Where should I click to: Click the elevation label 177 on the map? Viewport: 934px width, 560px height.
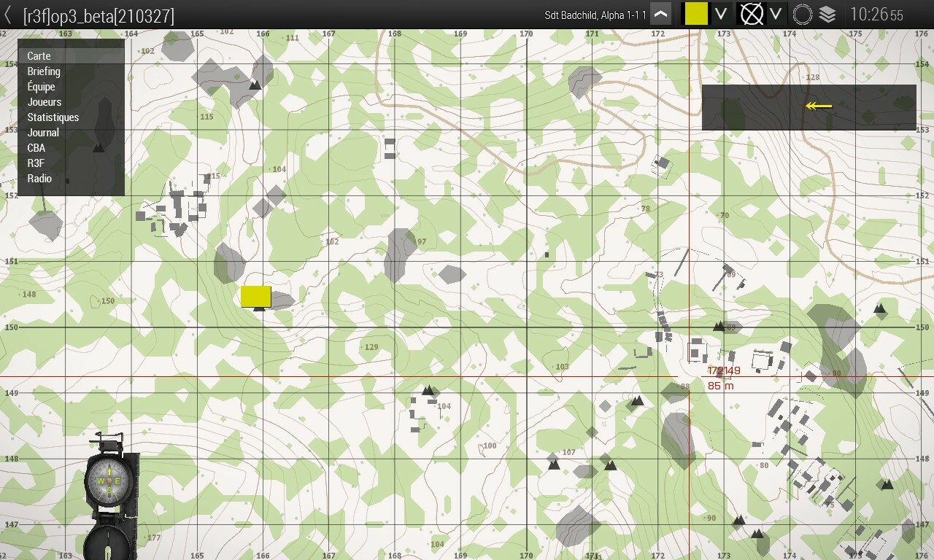154,538
